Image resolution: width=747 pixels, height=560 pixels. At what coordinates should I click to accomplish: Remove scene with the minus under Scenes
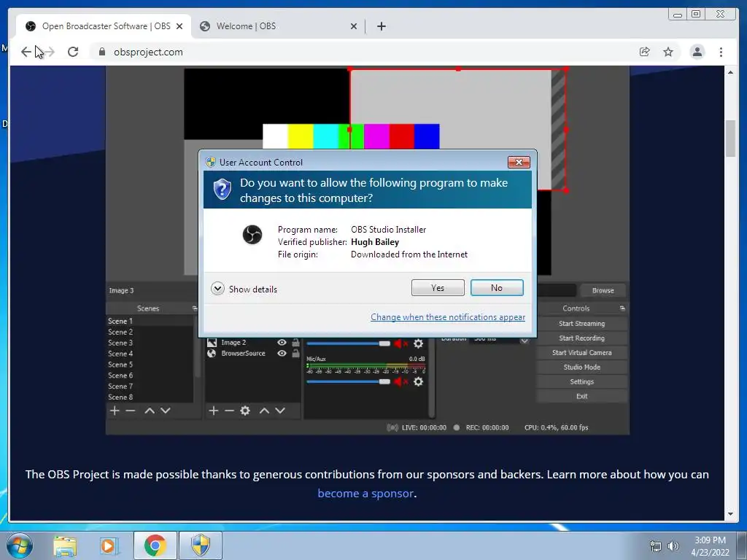[x=131, y=411]
